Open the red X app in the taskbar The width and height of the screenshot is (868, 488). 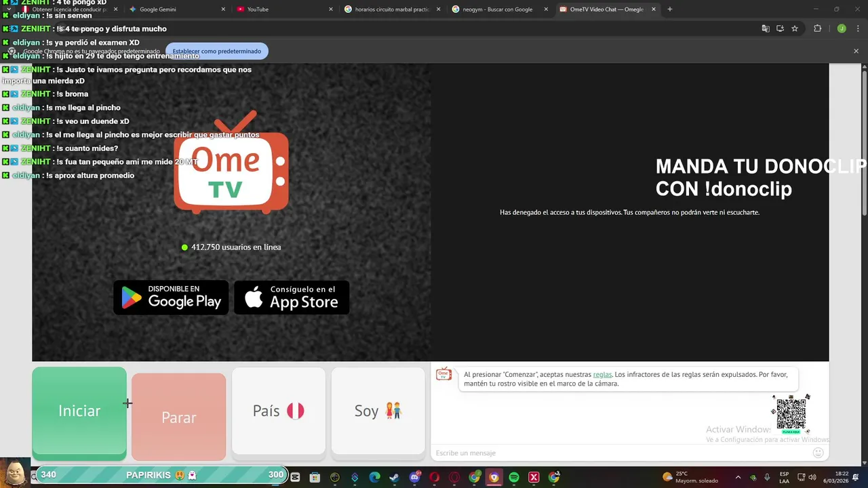[534, 477]
